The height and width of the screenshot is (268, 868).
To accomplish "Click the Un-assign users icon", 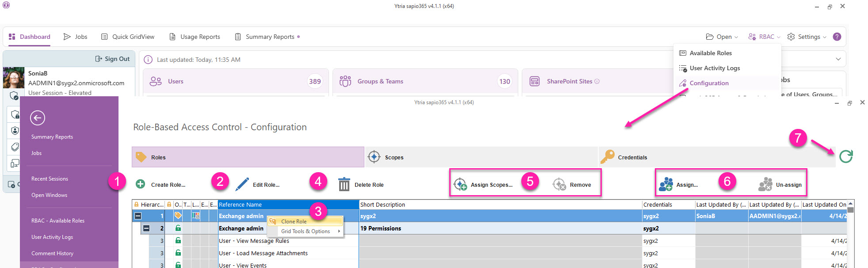I will click(765, 185).
